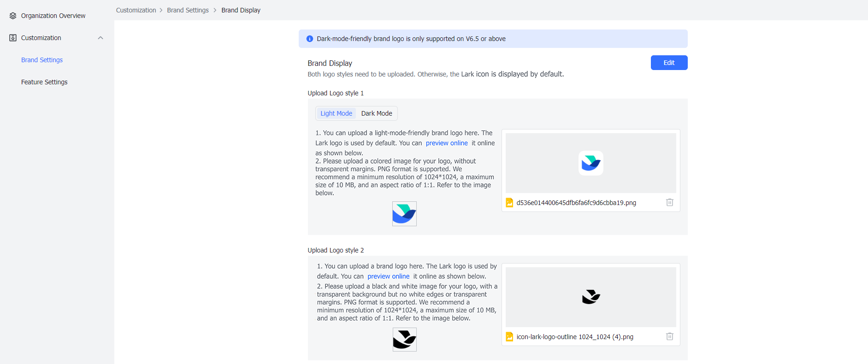Screen dimensions: 868x364
Task: Open Organization Overview page
Action: (x=53, y=16)
